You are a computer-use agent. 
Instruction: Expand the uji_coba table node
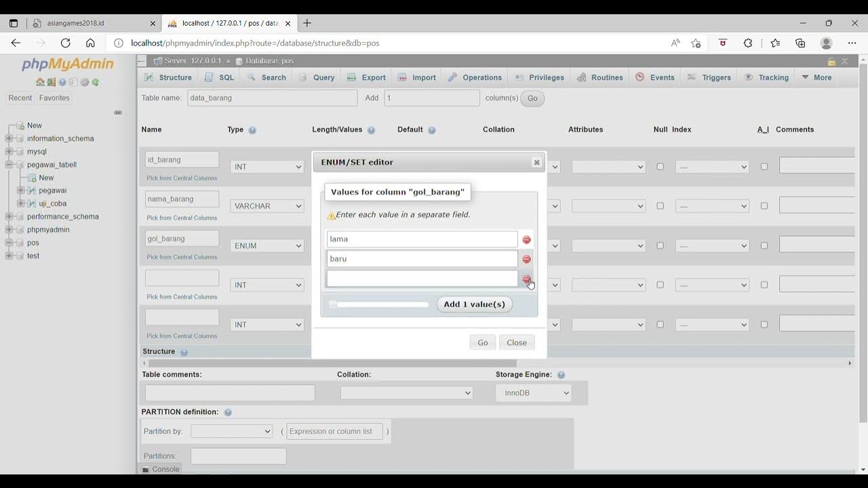point(20,203)
